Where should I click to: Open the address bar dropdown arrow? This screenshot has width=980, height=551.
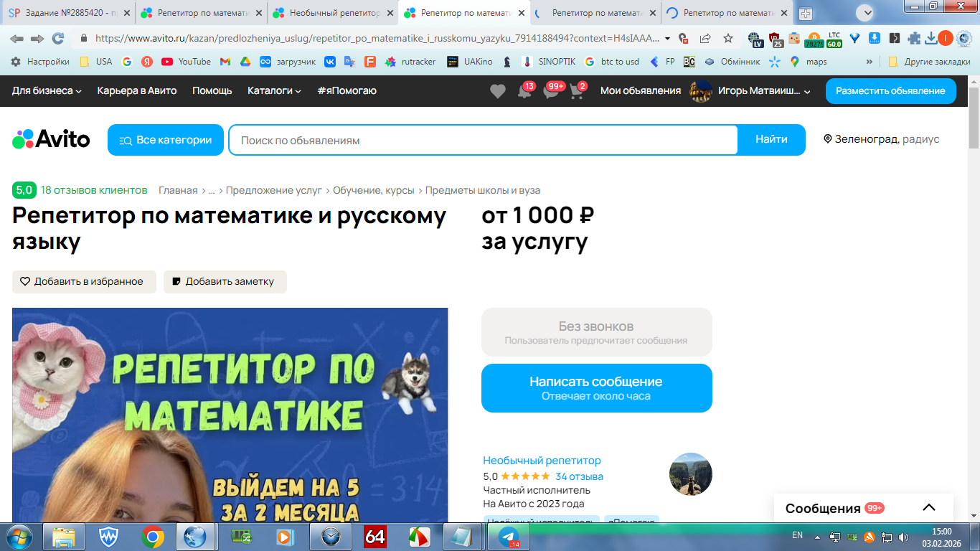pyautogui.click(x=668, y=39)
